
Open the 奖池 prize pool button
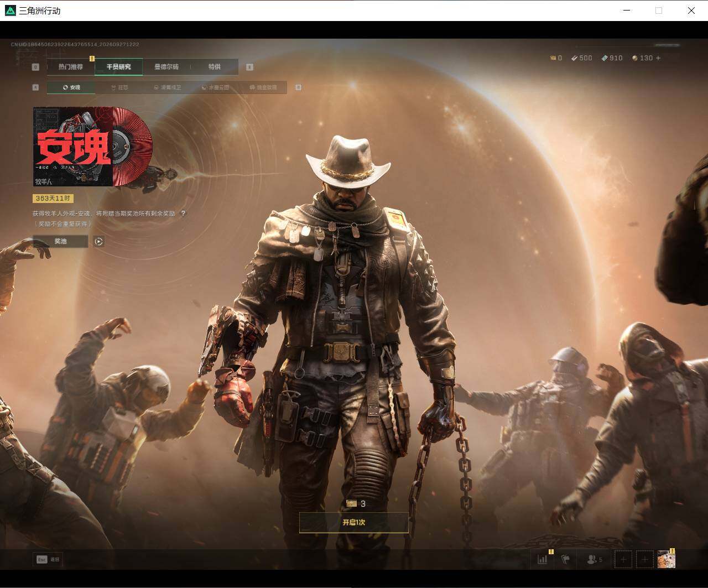click(60, 241)
